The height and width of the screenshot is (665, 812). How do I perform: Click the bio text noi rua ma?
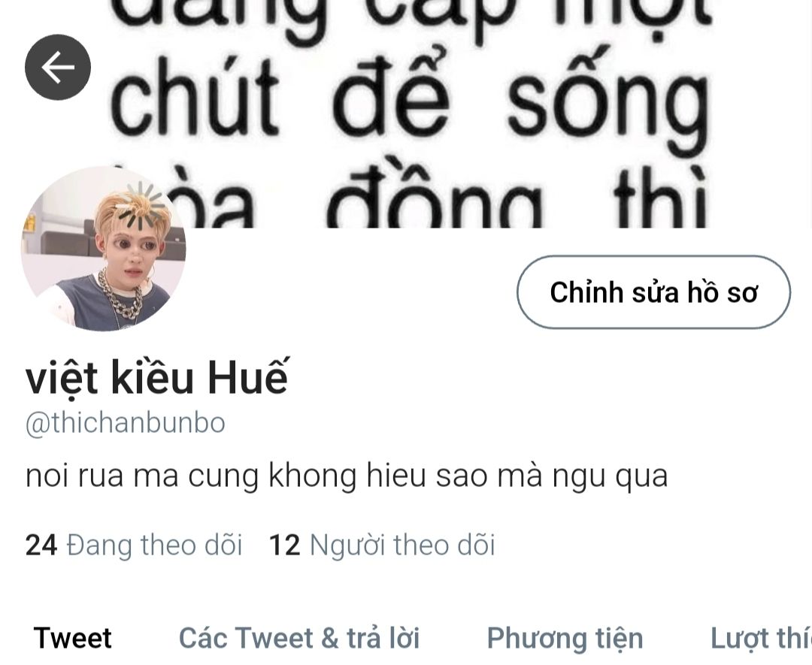tap(347, 476)
